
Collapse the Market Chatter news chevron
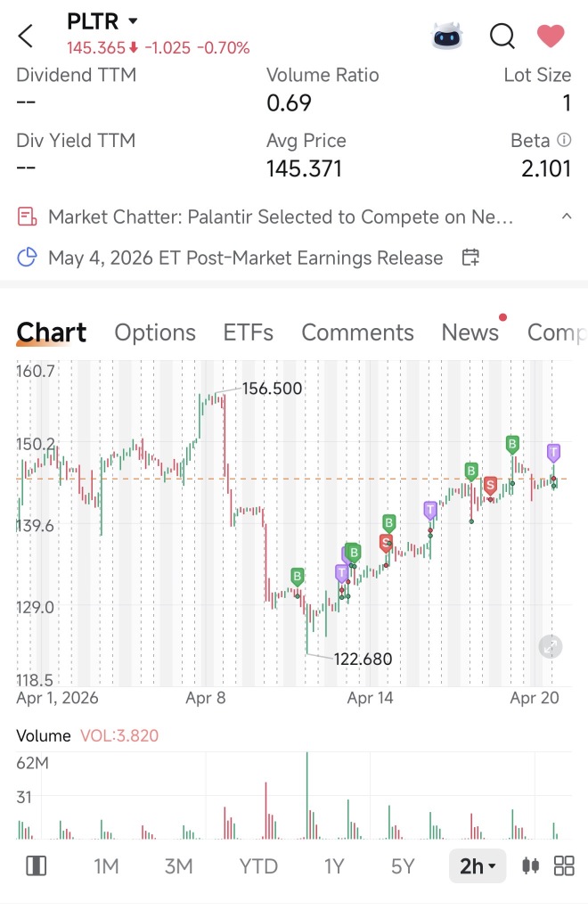coord(567,217)
